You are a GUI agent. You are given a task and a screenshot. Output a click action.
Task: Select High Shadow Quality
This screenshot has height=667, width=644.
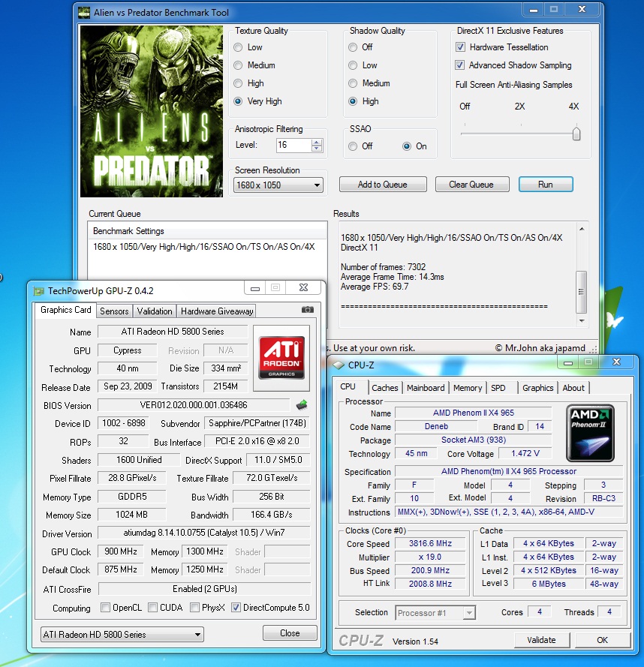click(x=353, y=101)
